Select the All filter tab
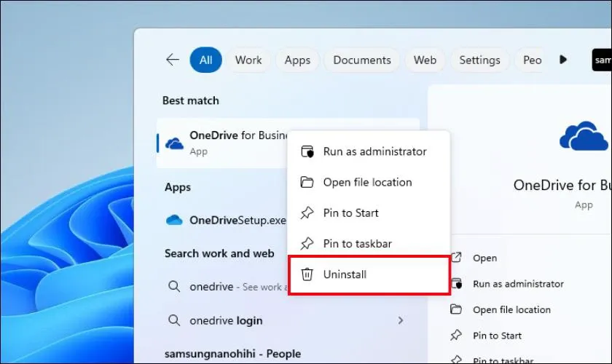The height and width of the screenshot is (364, 612). 205,60
